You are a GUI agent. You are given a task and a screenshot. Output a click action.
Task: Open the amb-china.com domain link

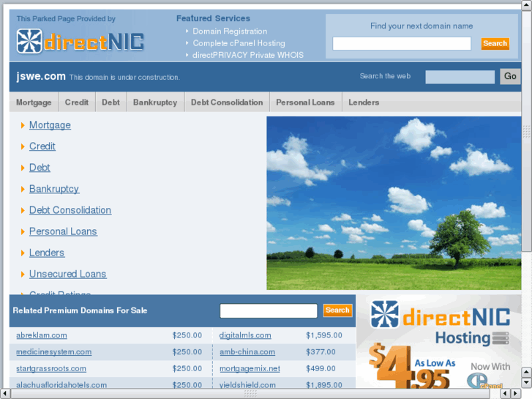(x=247, y=352)
